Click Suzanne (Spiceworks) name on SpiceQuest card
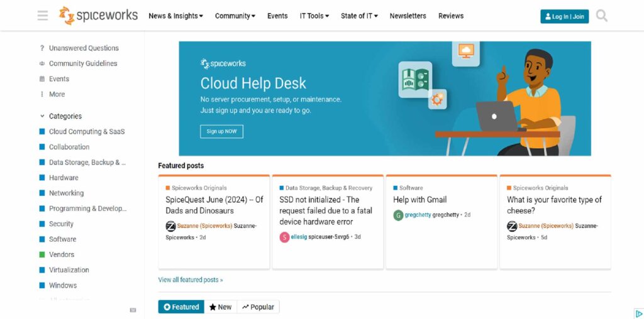This screenshot has height=319, width=644. click(x=204, y=226)
